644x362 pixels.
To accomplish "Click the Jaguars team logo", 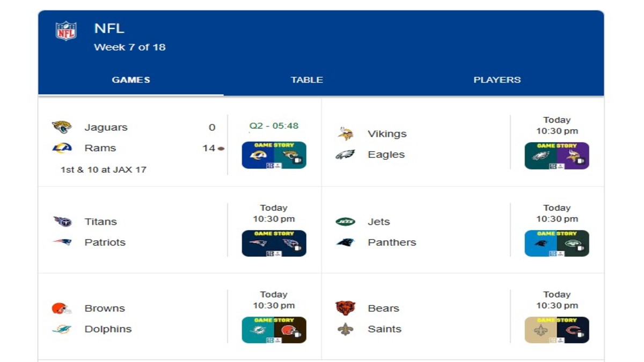I will (62, 127).
